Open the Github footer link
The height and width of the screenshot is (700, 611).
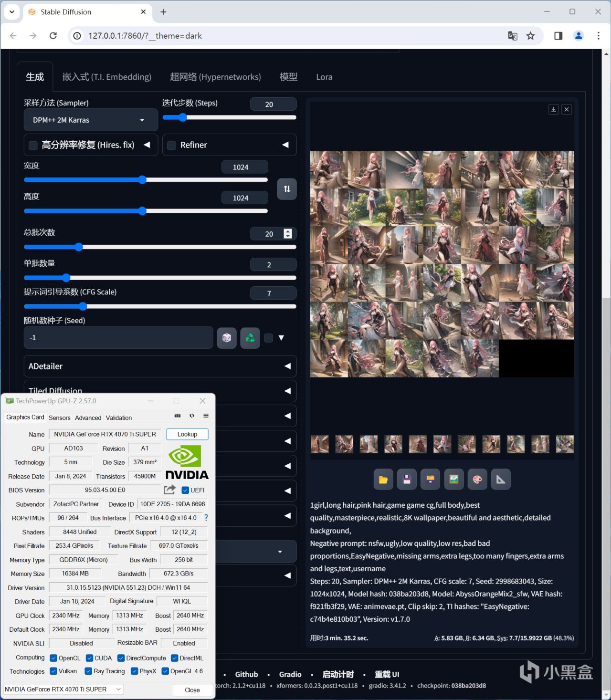246,674
